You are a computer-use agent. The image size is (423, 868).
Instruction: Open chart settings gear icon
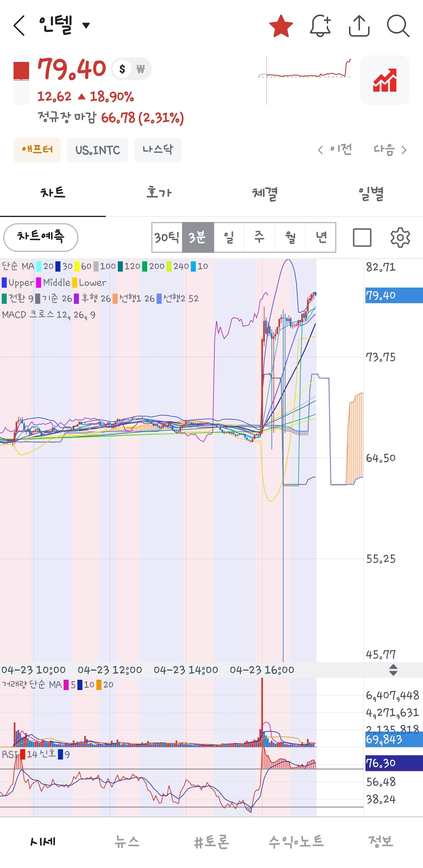(400, 238)
